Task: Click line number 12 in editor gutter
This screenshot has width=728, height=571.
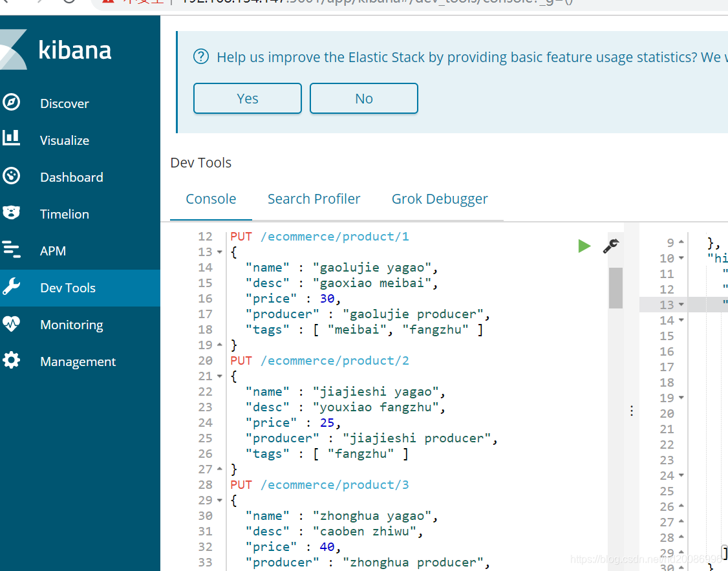Action: (205, 237)
